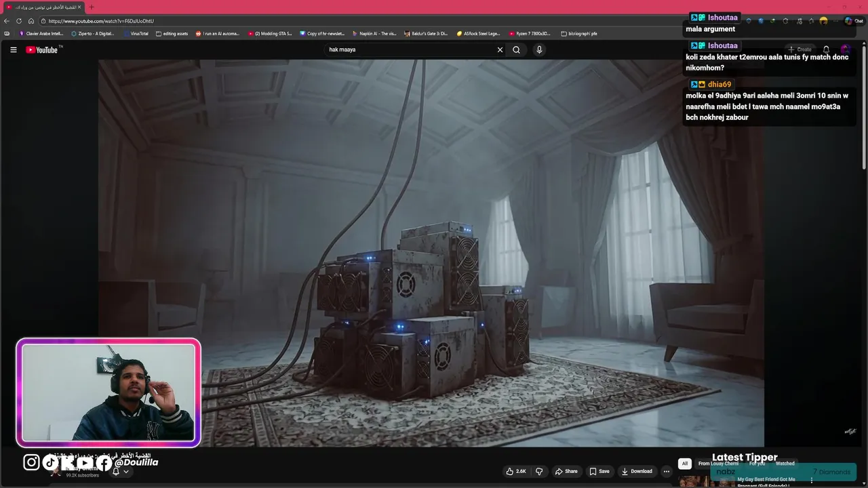868x488 pixels.
Task: Open the browser Copilot Chat button
Action: coord(854,21)
